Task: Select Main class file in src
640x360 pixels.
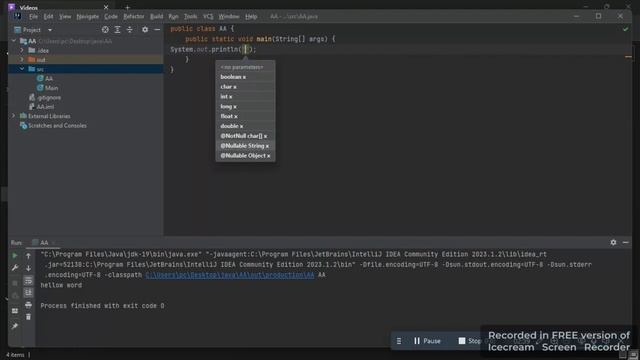Action: pyautogui.click(x=48, y=88)
